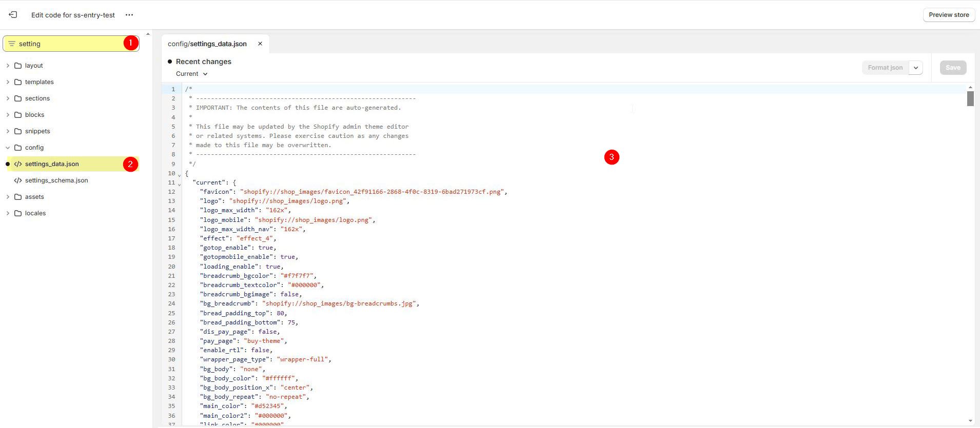Click the filter icon in search field
The width and height of the screenshot is (980, 428).
click(12, 44)
